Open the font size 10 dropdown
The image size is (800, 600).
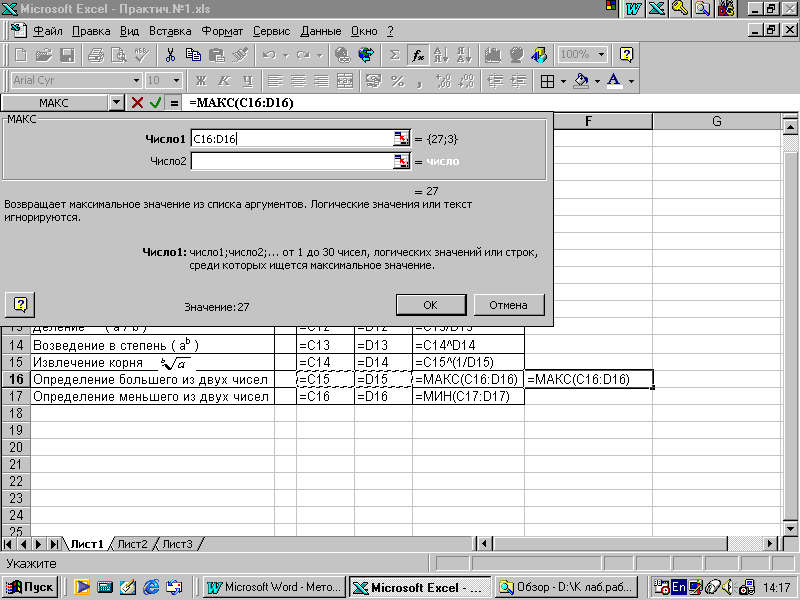pyautogui.click(x=177, y=81)
